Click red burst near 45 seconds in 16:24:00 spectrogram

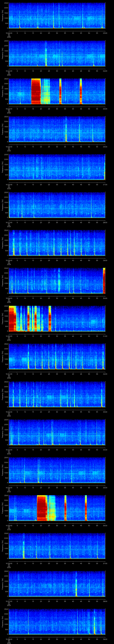81,91
